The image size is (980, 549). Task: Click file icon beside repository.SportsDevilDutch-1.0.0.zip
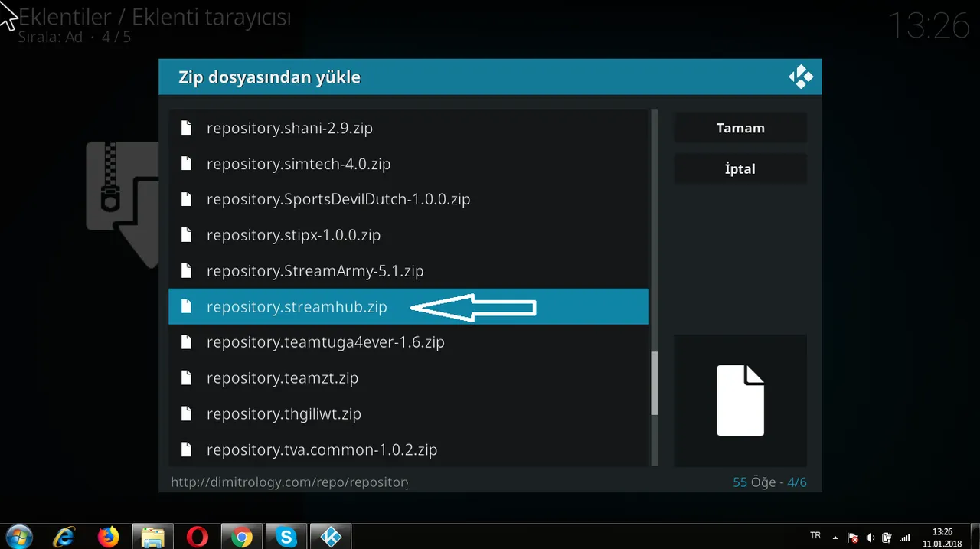pyautogui.click(x=186, y=199)
